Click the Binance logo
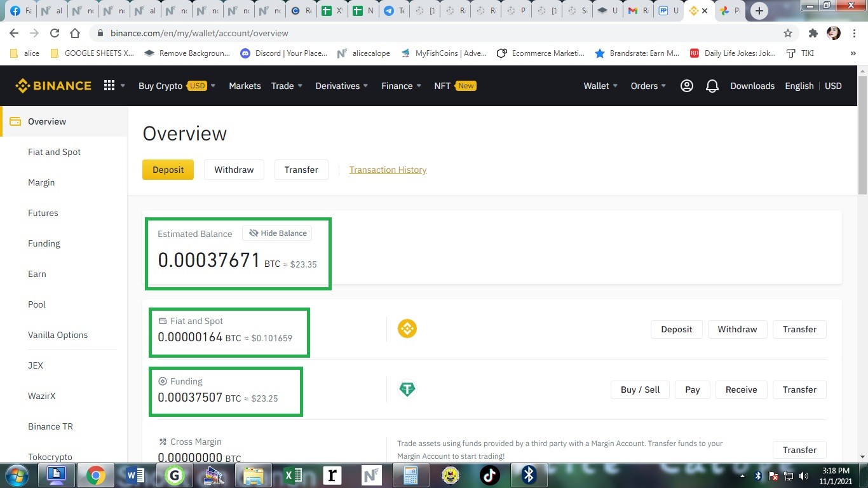The image size is (868, 488). coord(53,86)
